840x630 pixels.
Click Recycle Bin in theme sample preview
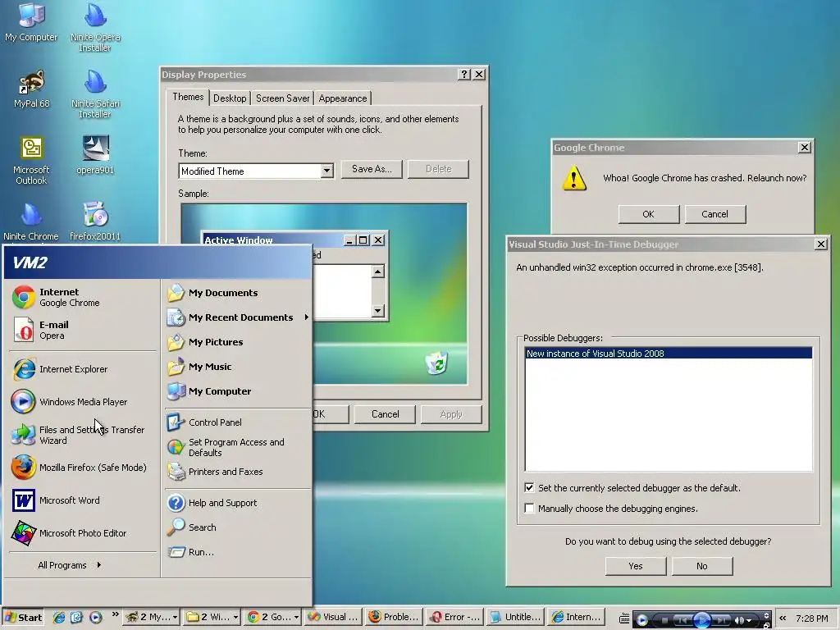[437, 363]
